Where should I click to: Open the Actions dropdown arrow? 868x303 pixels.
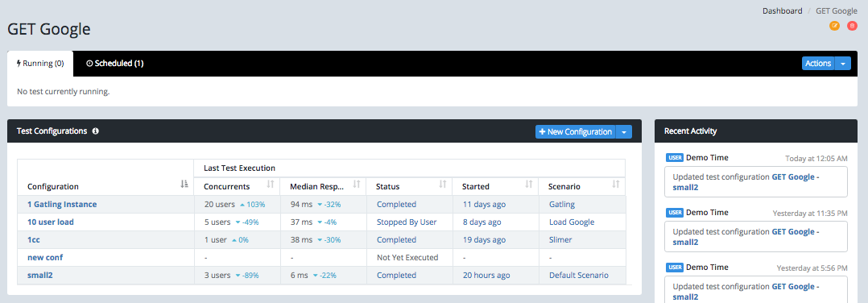tap(843, 64)
